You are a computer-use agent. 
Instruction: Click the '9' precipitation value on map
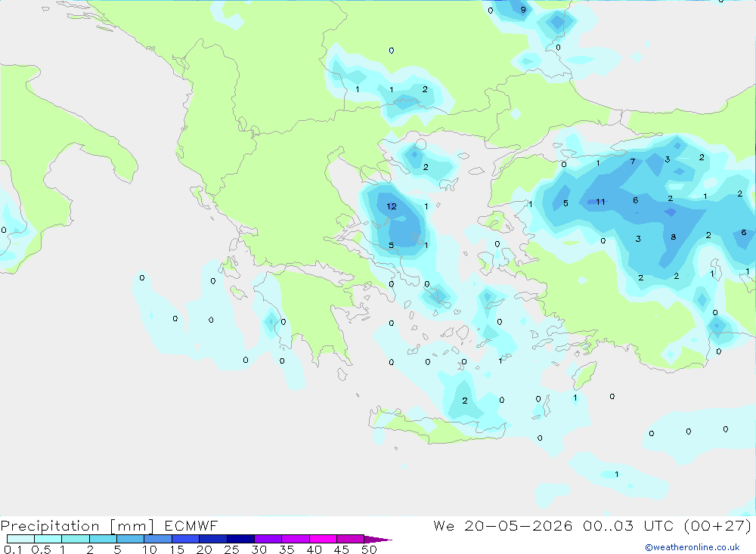523,9
